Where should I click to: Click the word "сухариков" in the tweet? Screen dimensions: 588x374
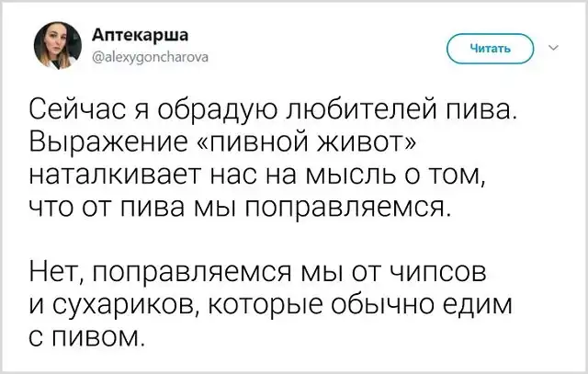[x=138, y=303]
